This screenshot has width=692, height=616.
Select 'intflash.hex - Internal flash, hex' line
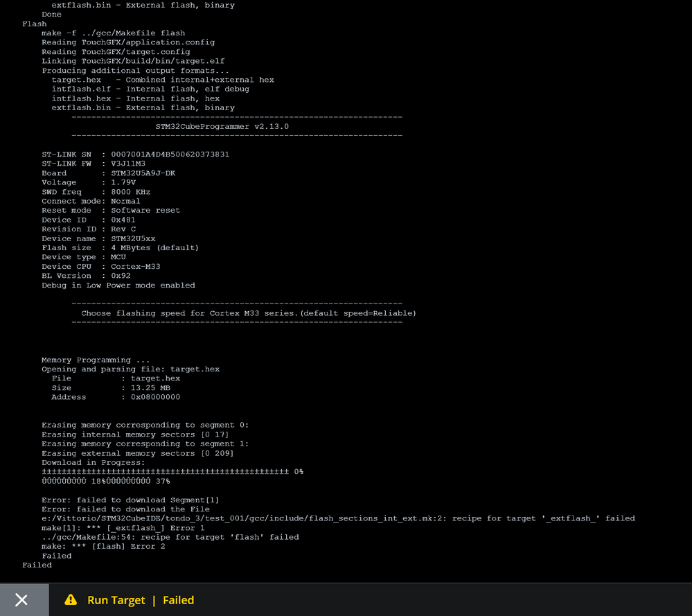click(136, 98)
